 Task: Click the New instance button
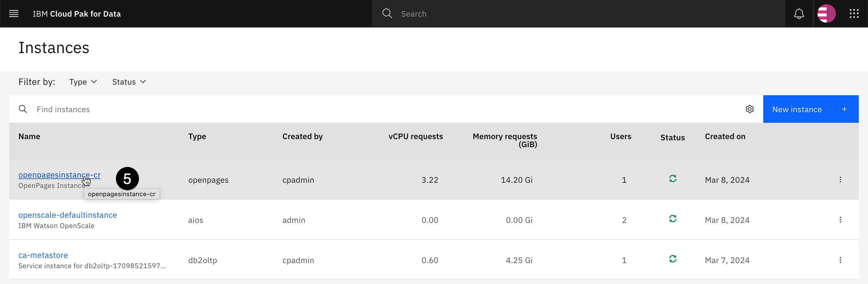coord(810,109)
